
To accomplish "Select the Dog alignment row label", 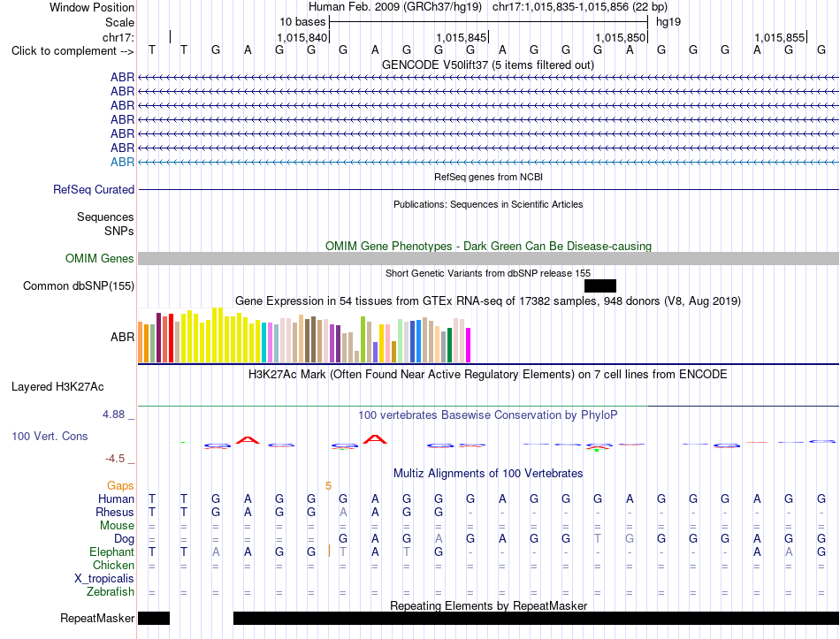I will point(124,539).
